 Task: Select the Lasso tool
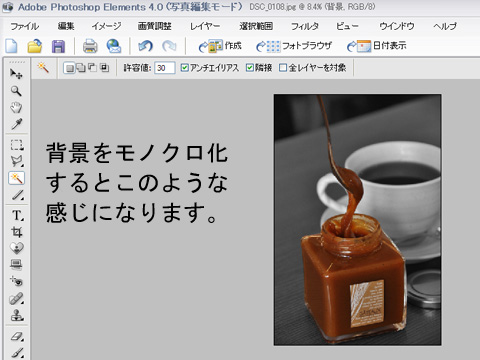(x=16, y=161)
